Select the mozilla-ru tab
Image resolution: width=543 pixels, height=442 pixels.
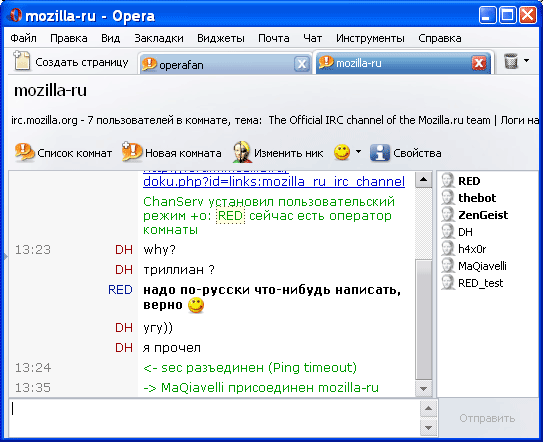(402, 63)
